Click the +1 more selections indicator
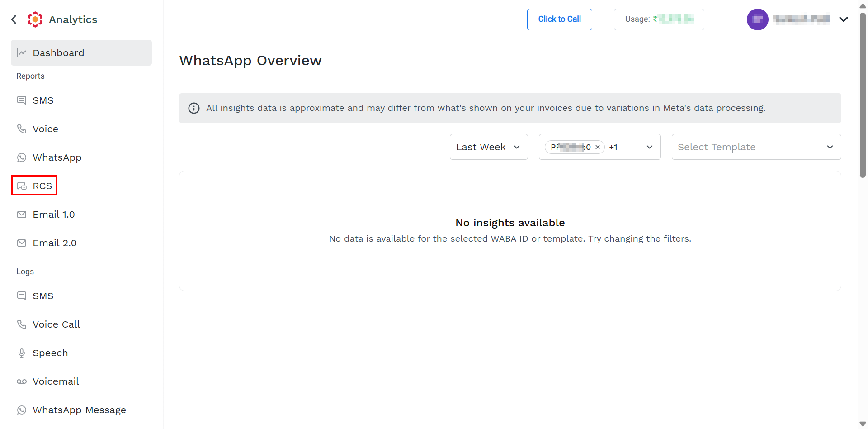The width and height of the screenshot is (868, 429). click(613, 147)
